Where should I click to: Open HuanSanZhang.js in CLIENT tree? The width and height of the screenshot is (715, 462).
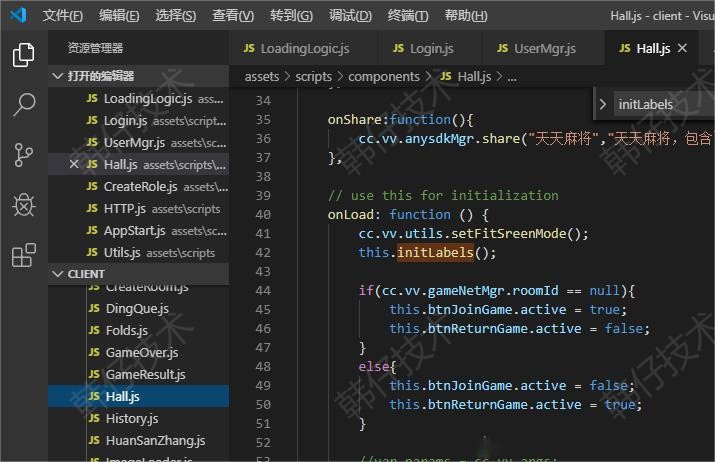point(138,441)
